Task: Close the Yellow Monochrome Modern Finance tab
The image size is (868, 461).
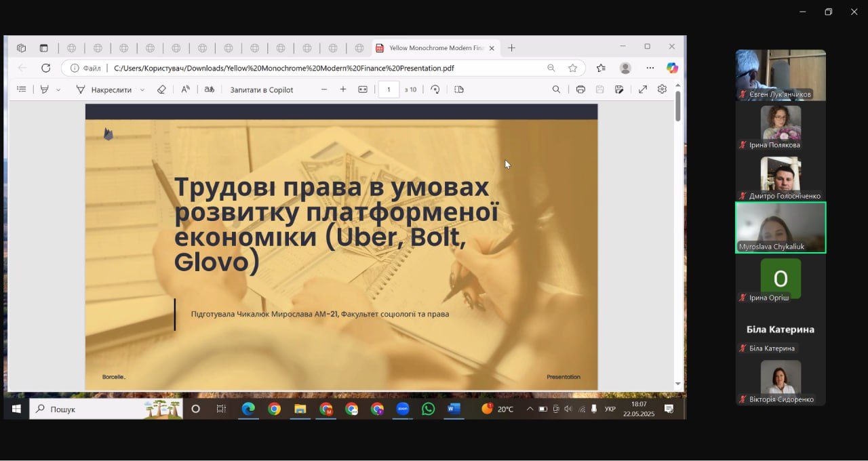Action: [x=492, y=48]
